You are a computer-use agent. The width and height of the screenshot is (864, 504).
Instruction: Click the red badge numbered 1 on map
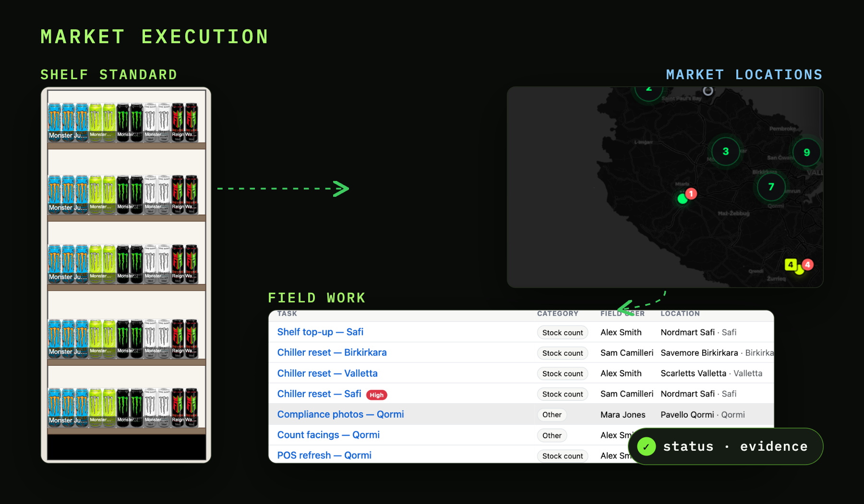[691, 193]
